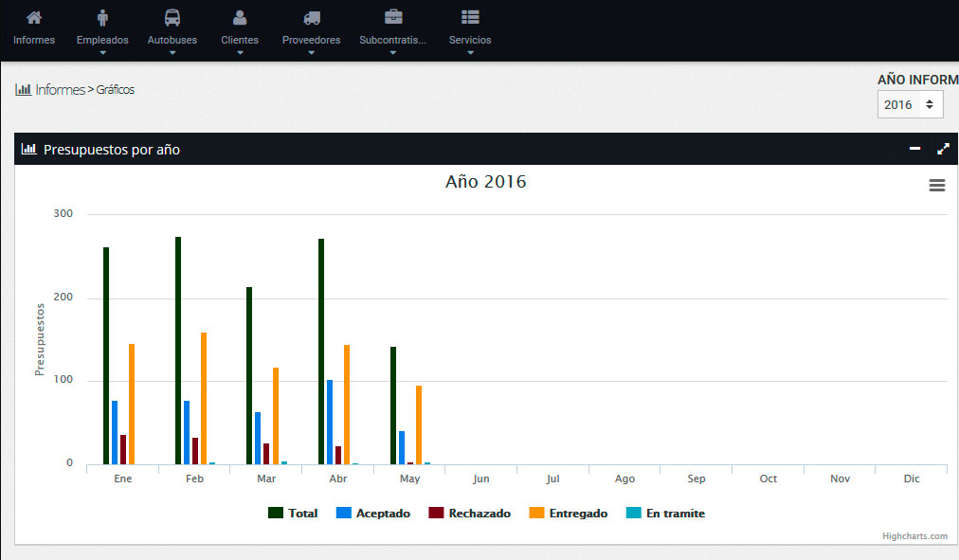Click the Feb Entregado orange bar
Viewport: 959px width, 560px height.
coord(204,399)
